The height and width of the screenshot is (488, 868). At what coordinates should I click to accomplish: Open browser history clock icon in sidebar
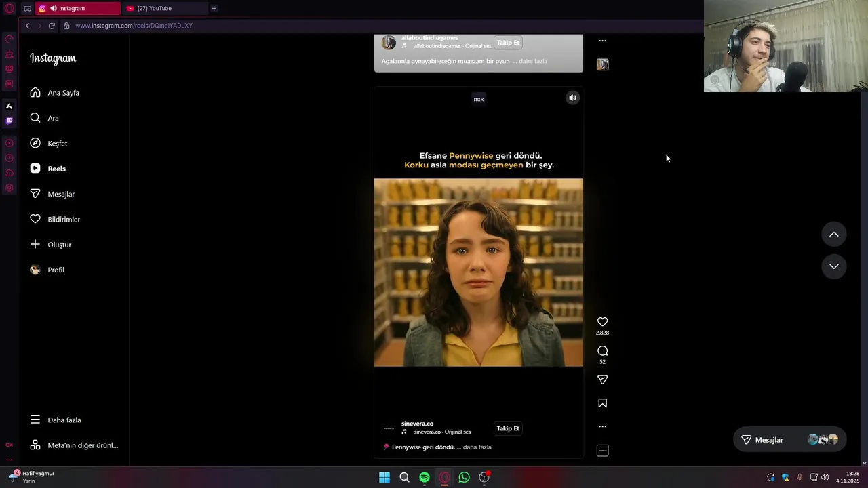9,158
